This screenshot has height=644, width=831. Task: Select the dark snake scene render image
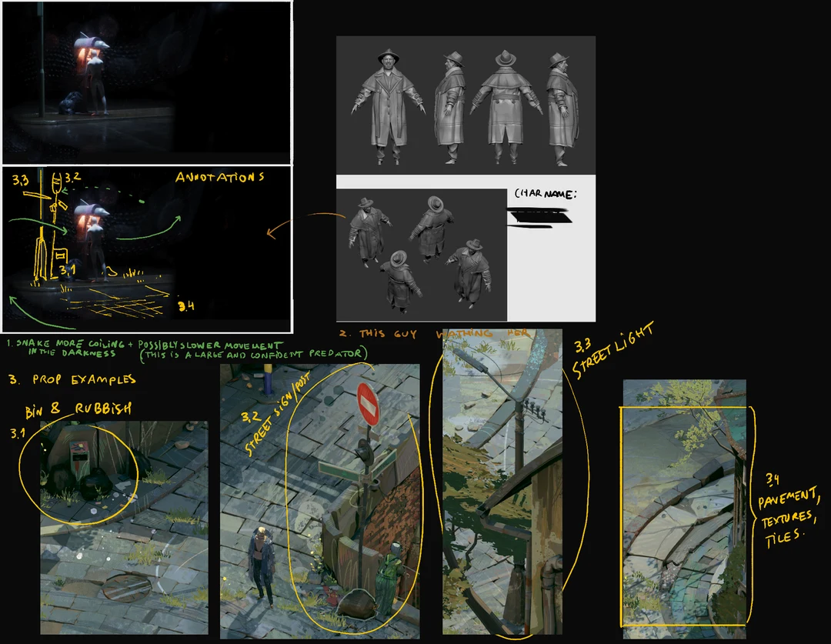coord(147,82)
